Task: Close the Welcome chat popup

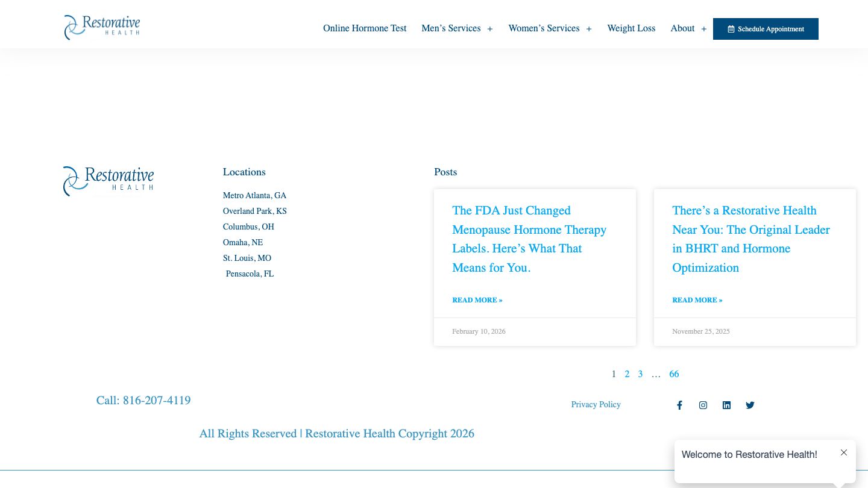Action: 844,452
